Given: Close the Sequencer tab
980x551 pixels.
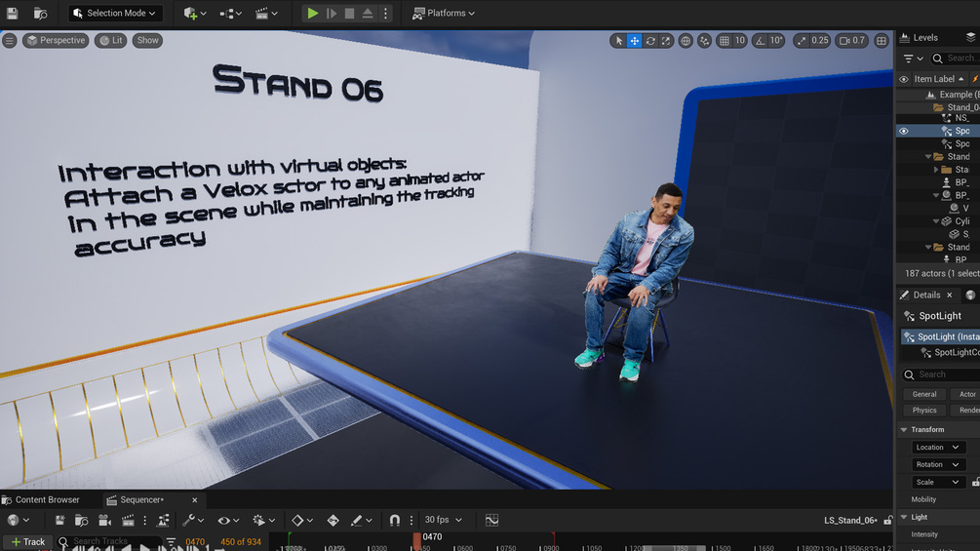Looking at the screenshot, I should [194, 499].
